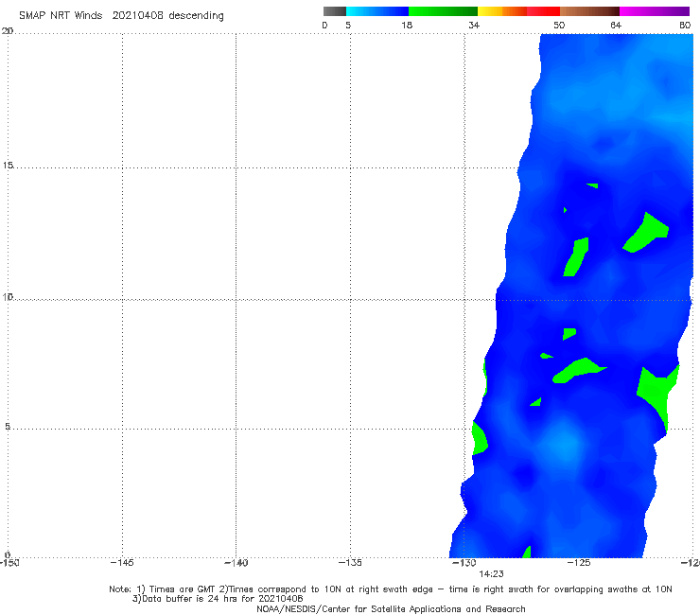Click the word 'descending' in the title
This screenshot has height=615, width=700.
tap(196, 16)
